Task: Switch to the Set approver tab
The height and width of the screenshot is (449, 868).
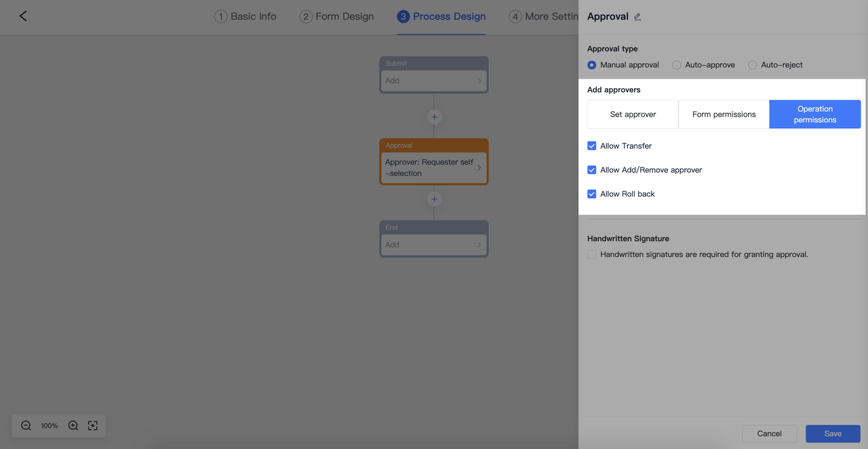Action: tap(633, 114)
